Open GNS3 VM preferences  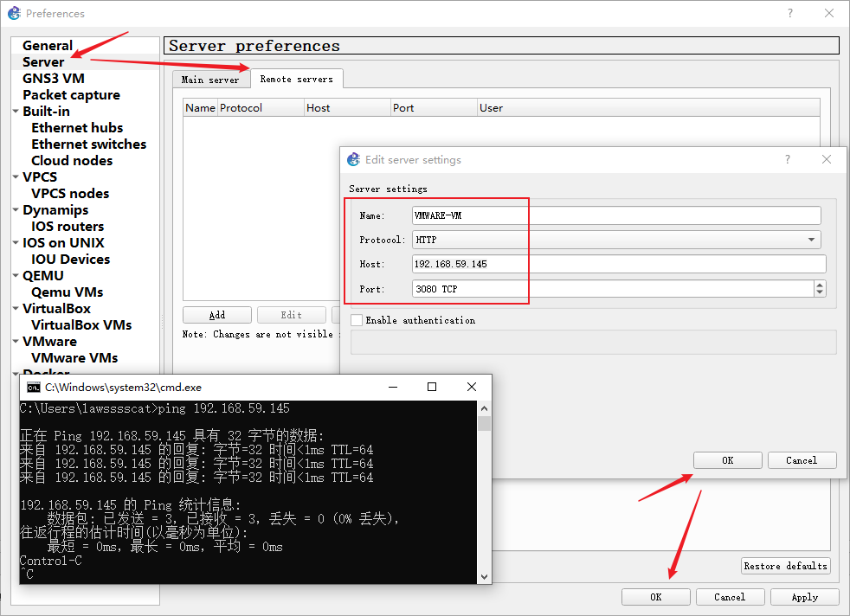click(53, 79)
